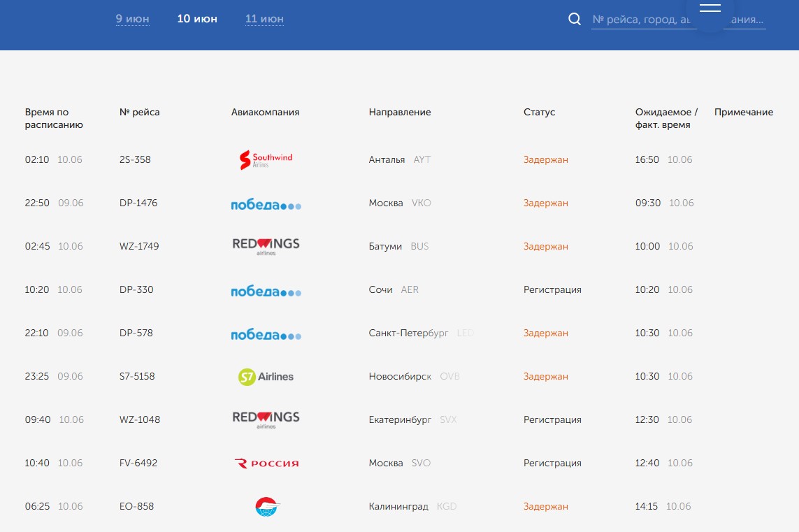Click the search magnifier icon
This screenshot has height=532, width=799.
coord(575,20)
